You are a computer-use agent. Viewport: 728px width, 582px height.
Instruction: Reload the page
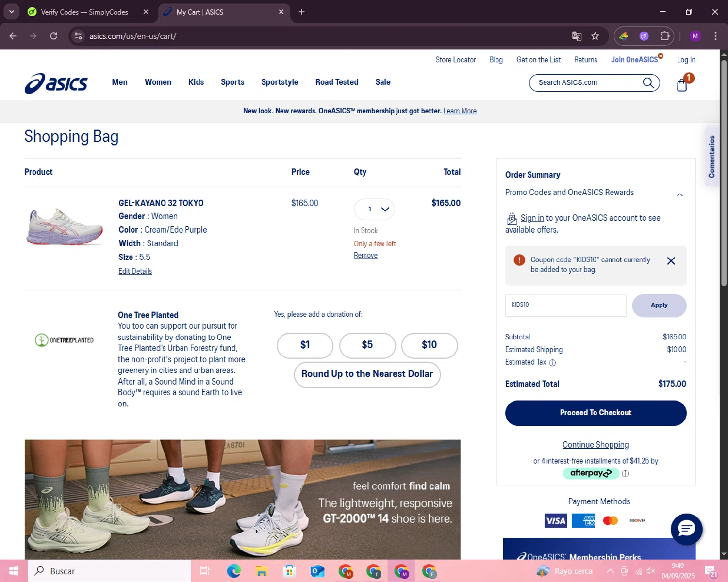tap(54, 36)
